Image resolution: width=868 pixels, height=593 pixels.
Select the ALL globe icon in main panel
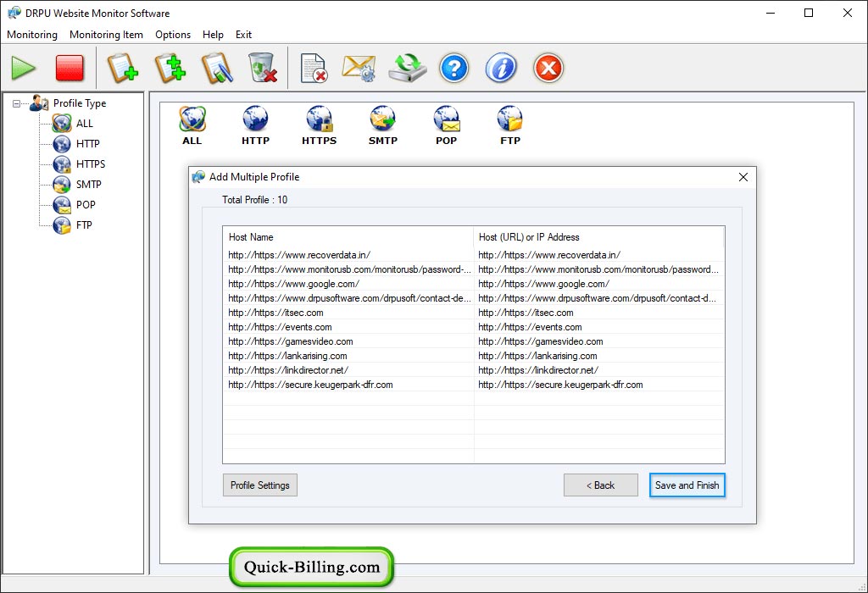(x=192, y=125)
